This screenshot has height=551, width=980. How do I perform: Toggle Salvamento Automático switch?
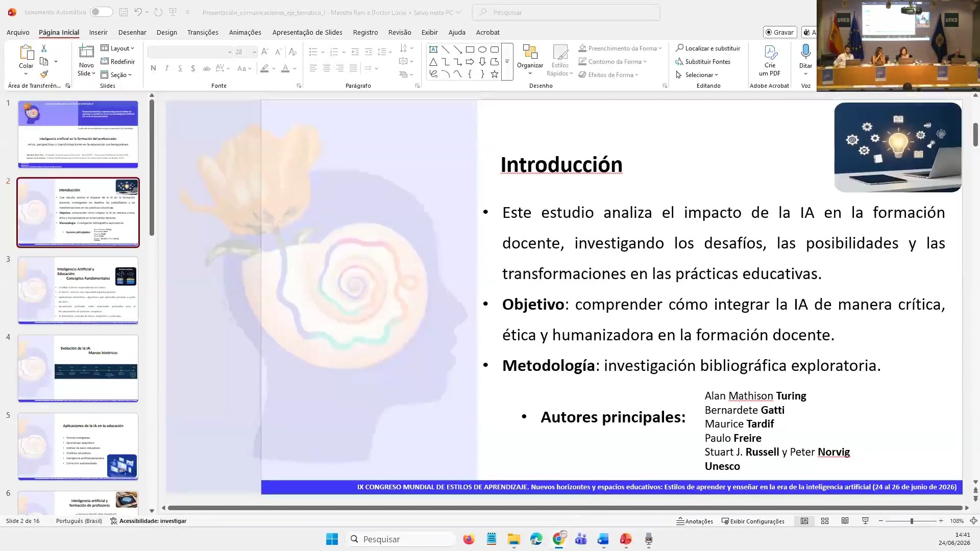(x=101, y=12)
